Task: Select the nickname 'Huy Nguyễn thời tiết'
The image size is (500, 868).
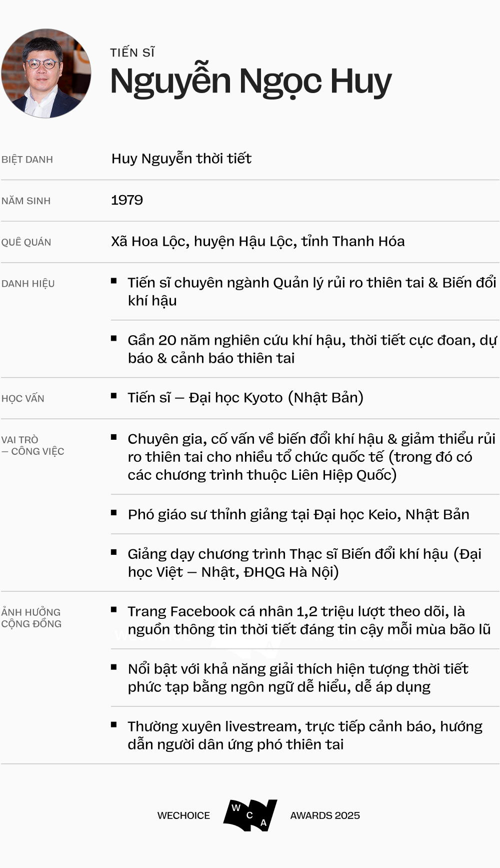Action: click(181, 159)
